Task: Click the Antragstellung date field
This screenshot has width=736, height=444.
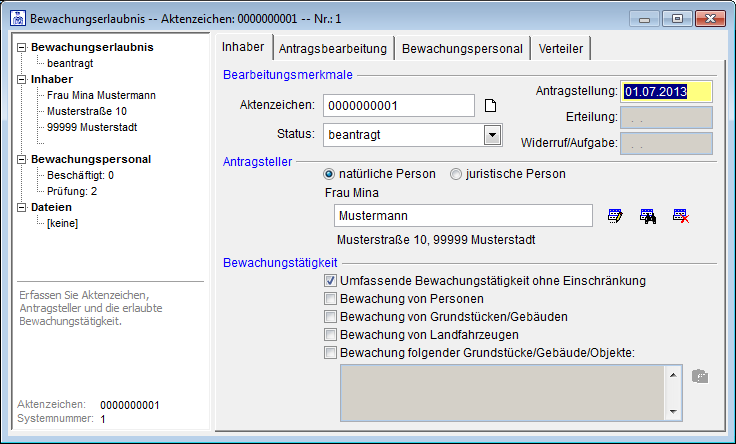Action: click(x=665, y=92)
